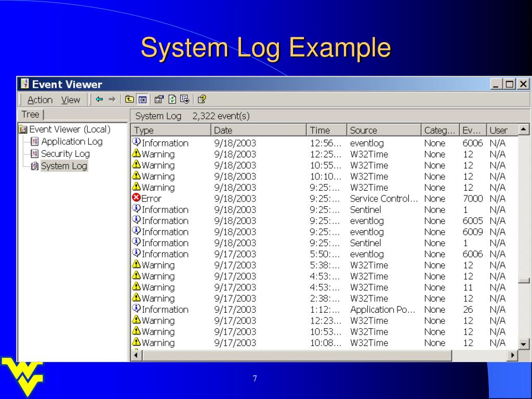Click the Help toolbar icon

(x=202, y=99)
